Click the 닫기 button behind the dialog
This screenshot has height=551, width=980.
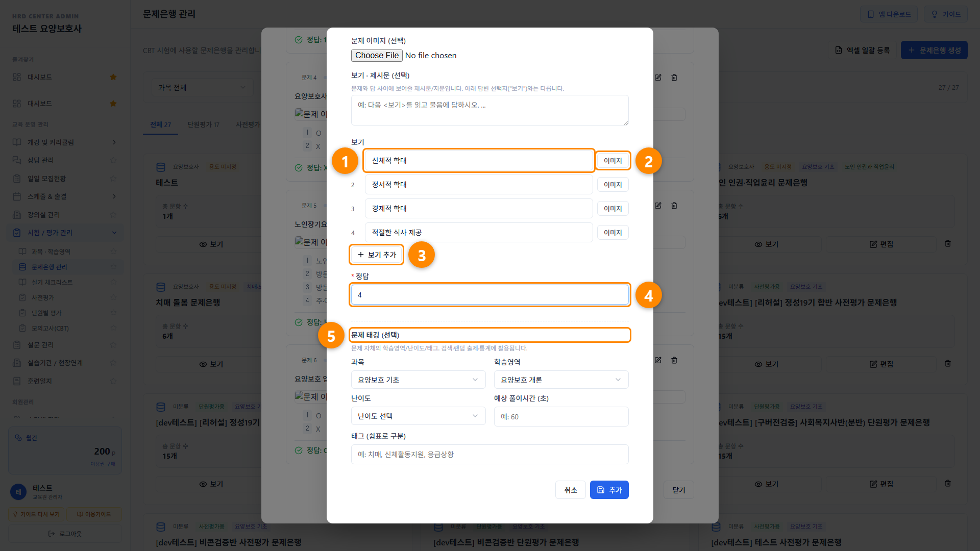pyautogui.click(x=678, y=490)
